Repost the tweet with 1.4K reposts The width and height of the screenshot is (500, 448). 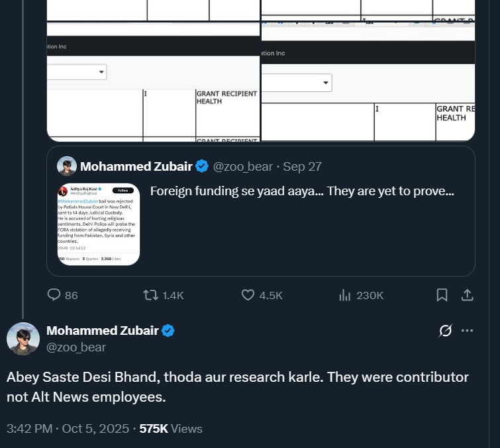151,295
